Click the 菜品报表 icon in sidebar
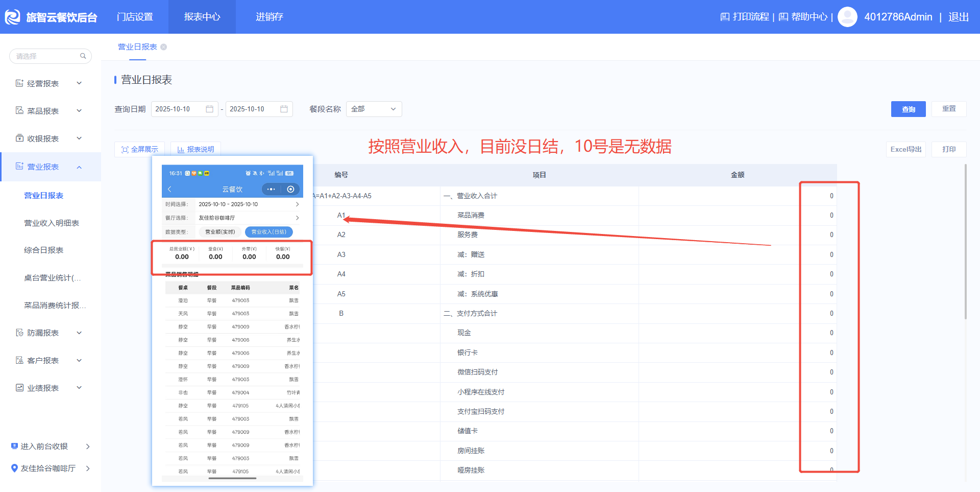 (19, 111)
